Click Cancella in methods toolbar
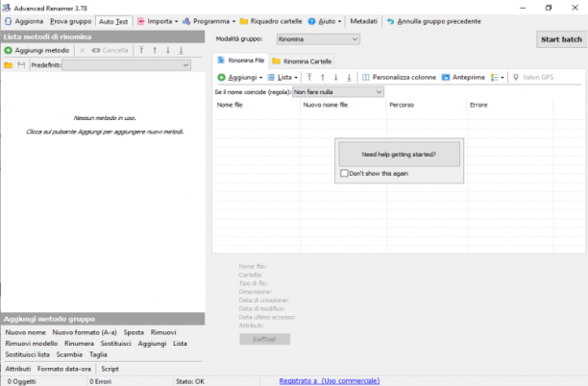Viewport: 588px width, 386px height. click(x=110, y=50)
